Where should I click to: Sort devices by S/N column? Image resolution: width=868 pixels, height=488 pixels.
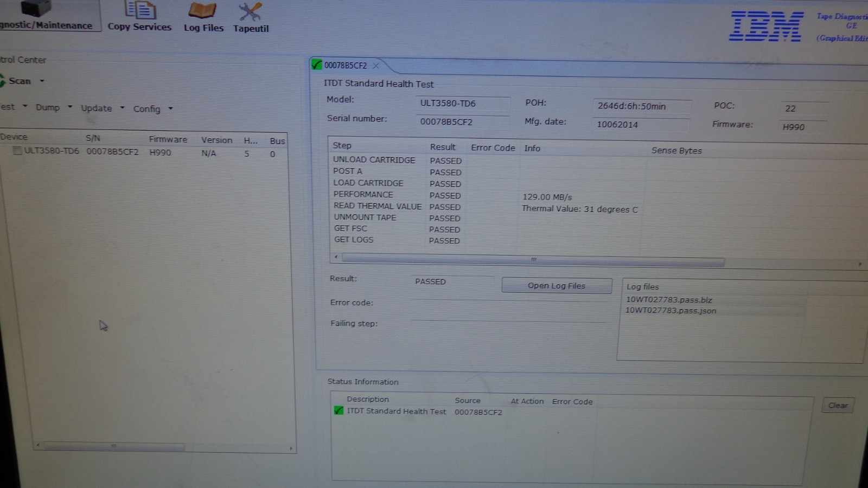tap(93, 138)
